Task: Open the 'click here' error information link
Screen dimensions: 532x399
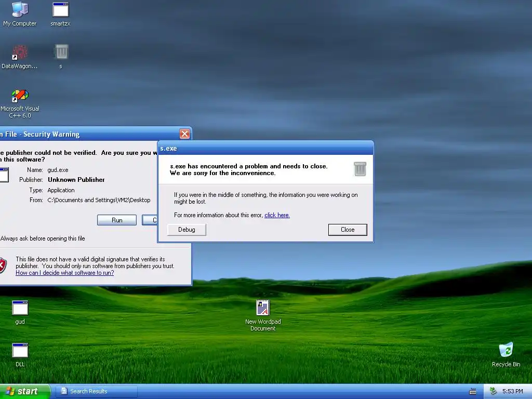Action: (277, 215)
